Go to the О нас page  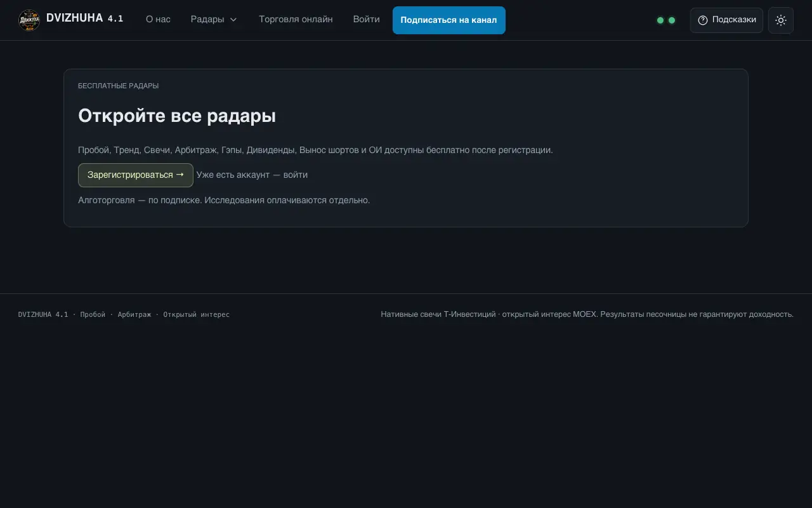point(158,20)
